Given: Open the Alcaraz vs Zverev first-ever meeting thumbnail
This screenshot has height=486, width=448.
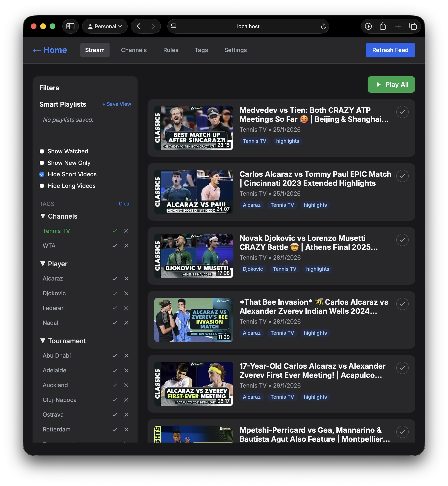Looking at the screenshot, I should click(x=193, y=384).
